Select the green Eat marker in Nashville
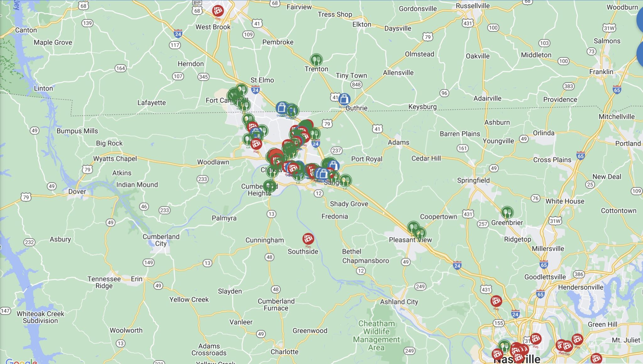This screenshot has height=364, width=643. [x=504, y=346]
